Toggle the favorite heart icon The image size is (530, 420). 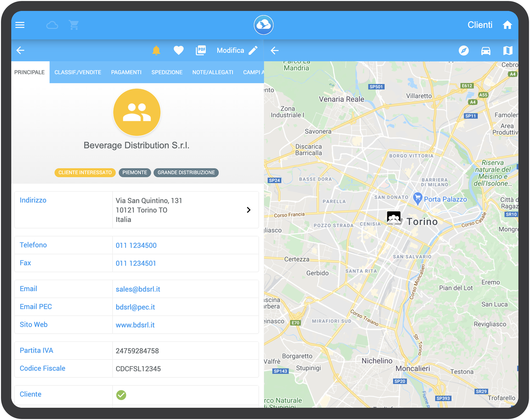point(179,50)
